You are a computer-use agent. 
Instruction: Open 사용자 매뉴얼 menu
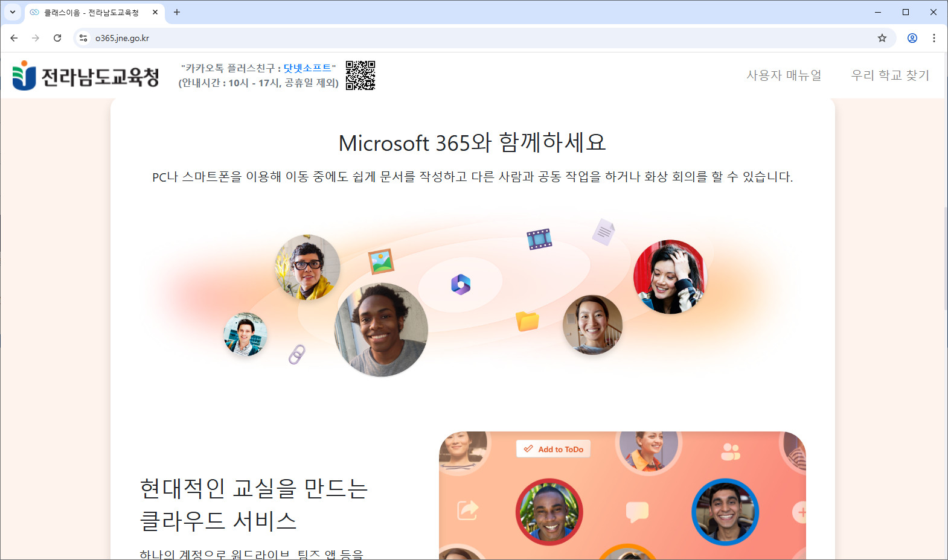(x=784, y=75)
